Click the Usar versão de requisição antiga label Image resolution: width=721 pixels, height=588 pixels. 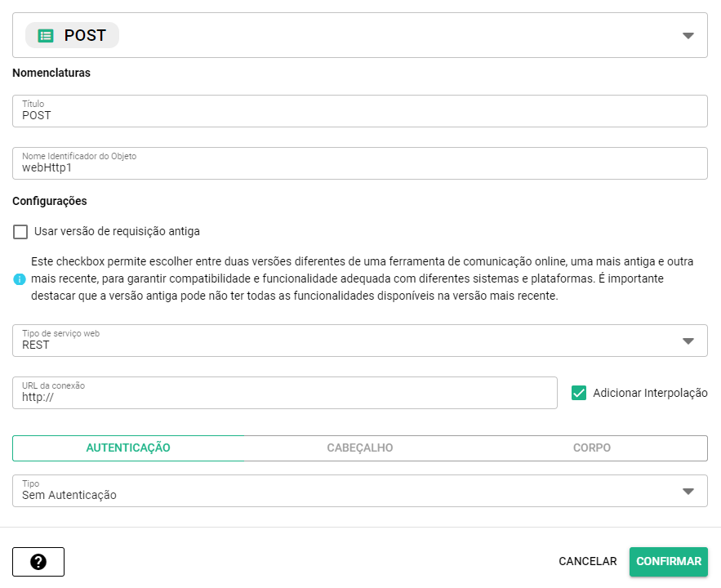point(117,232)
